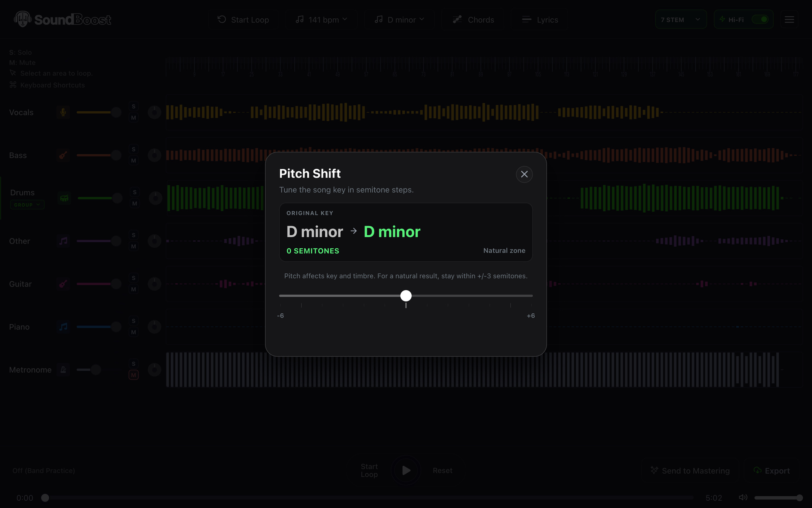Click the Metronome waveform track
The width and height of the screenshot is (812, 508).
484,370
